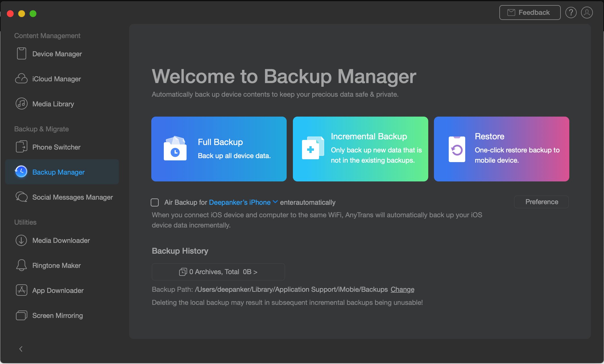Open the user account profile icon
Image resolution: width=604 pixels, height=364 pixels.
click(587, 13)
